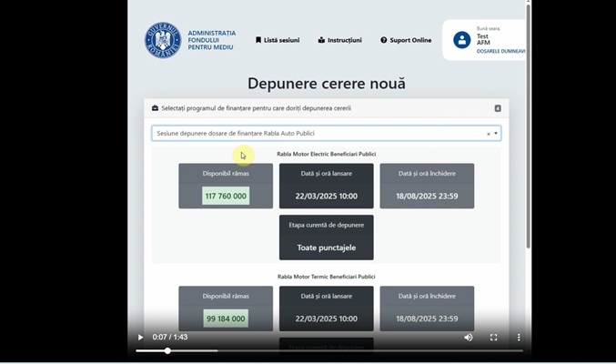Open the video player more options menu
Screen dimensions: 616x364
519,337
